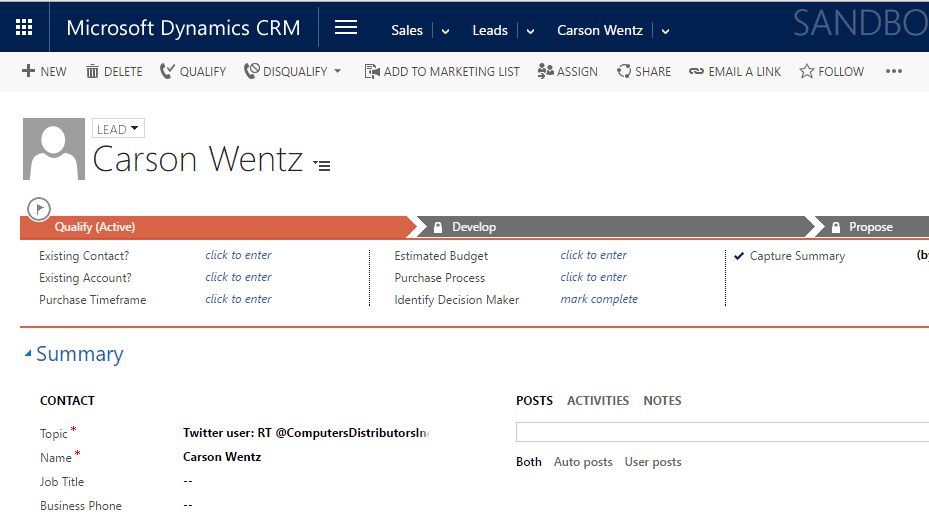Click the lead profile picture placeholder
The image size is (929, 521).
54,149
